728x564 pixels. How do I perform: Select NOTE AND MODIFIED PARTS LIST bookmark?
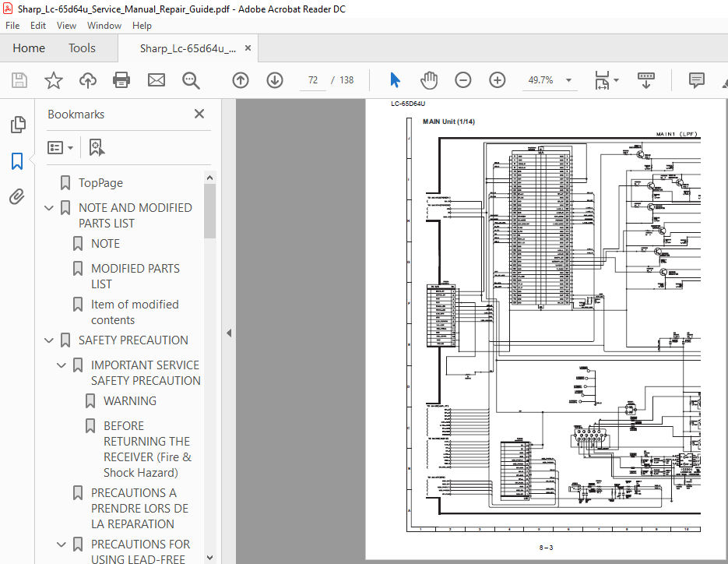tap(135, 216)
